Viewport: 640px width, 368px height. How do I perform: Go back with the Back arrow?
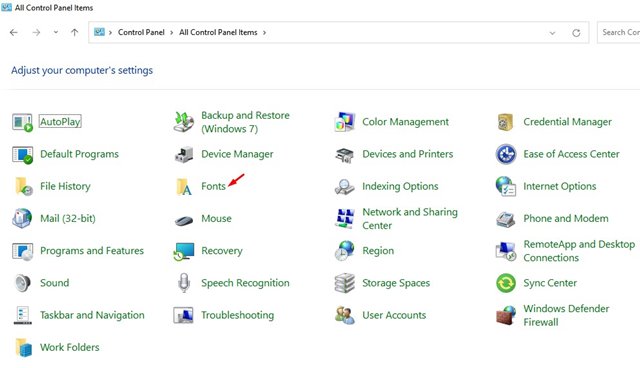point(14,32)
